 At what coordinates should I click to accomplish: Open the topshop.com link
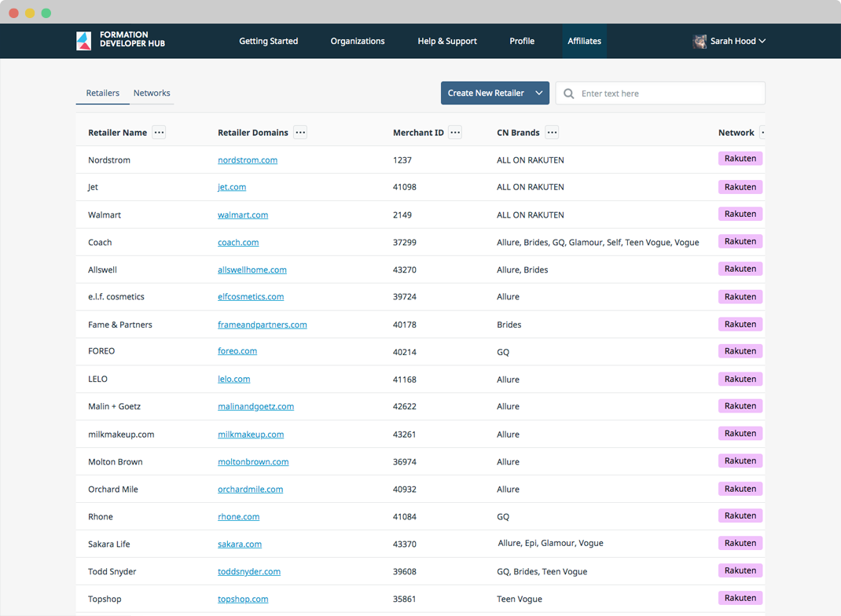coord(243,599)
